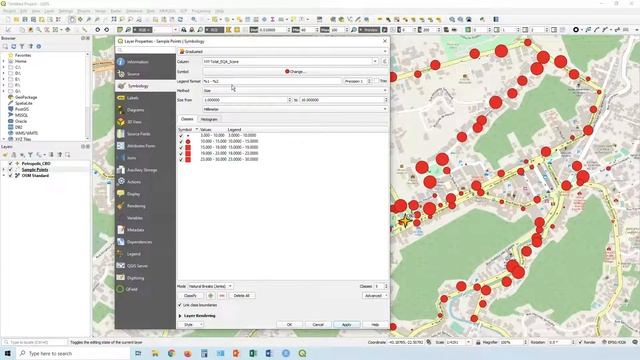Open the Millimeter unit dropdown
The image size is (640, 360).
pos(295,109)
